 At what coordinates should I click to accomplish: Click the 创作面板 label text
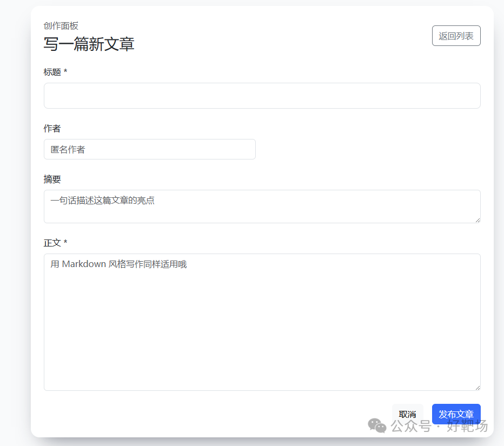[61, 26]
